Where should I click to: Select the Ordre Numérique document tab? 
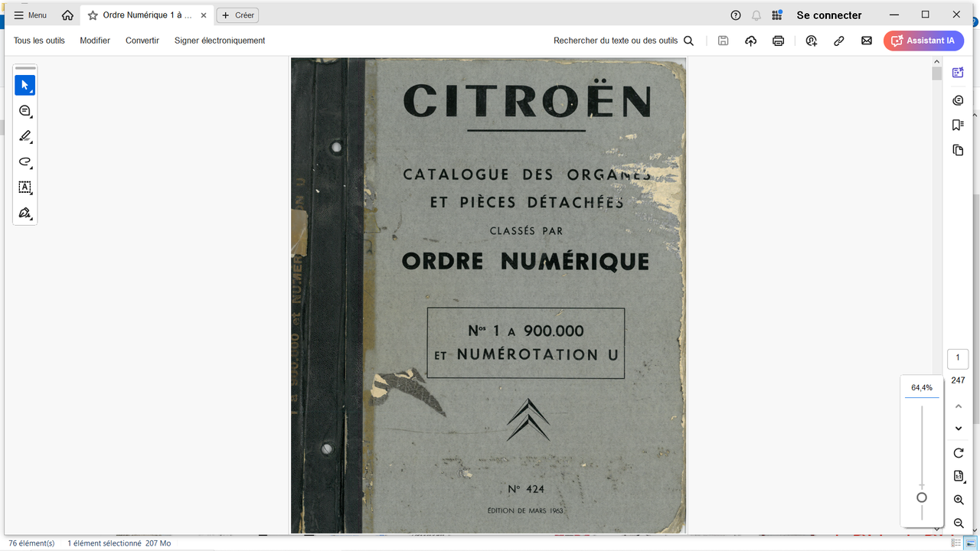[x=147, y=15]
